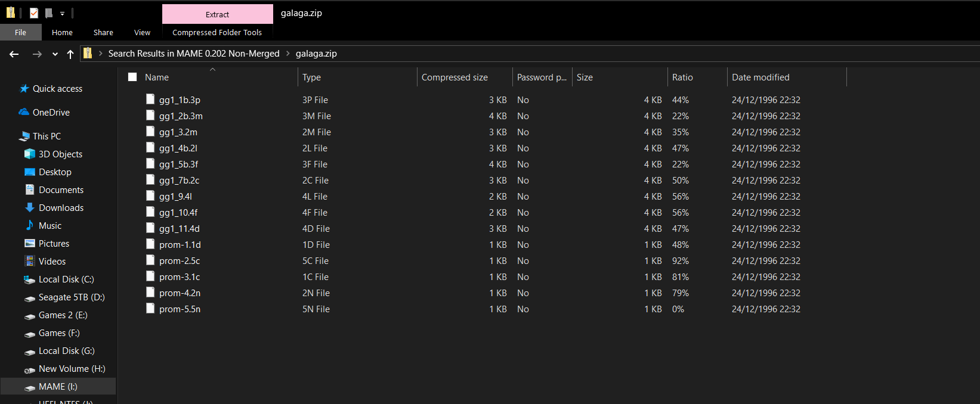
Task: Select the file named gg1_10.4f
Action: 178,213
